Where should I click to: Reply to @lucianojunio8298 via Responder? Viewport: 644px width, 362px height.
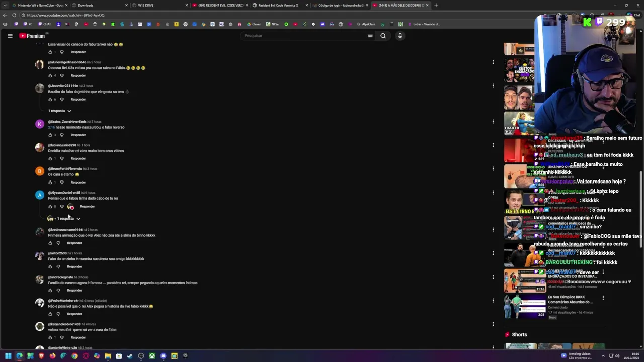point(78,158)
